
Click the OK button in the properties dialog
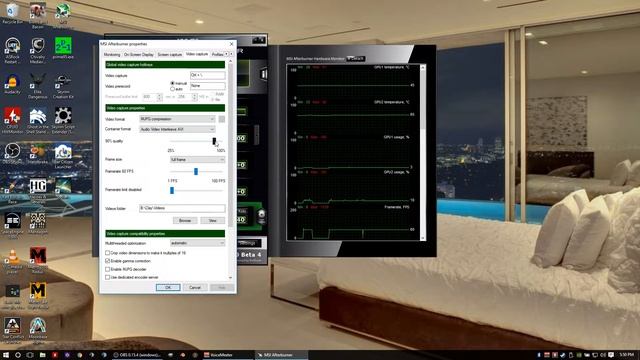(x=168, y=287)
